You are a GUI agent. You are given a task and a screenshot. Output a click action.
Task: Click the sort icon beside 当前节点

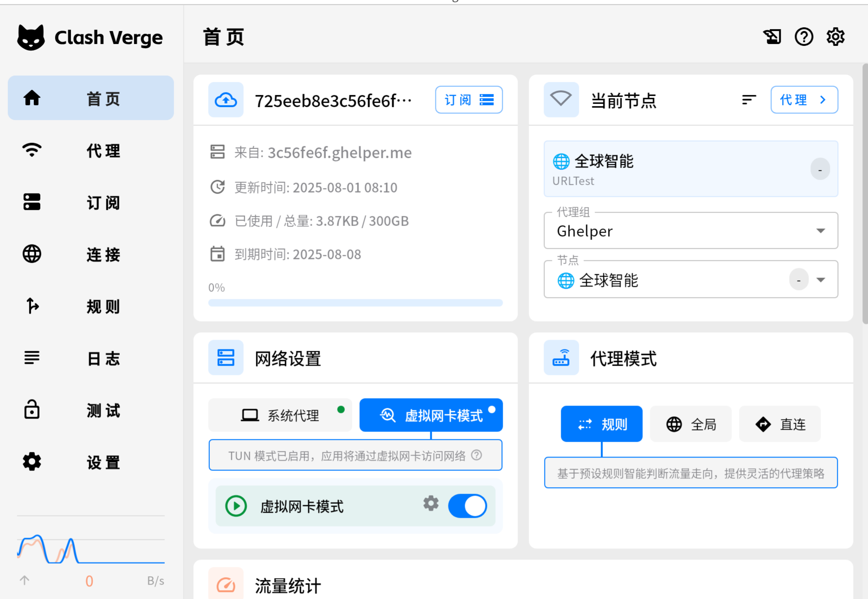(749, 100)
